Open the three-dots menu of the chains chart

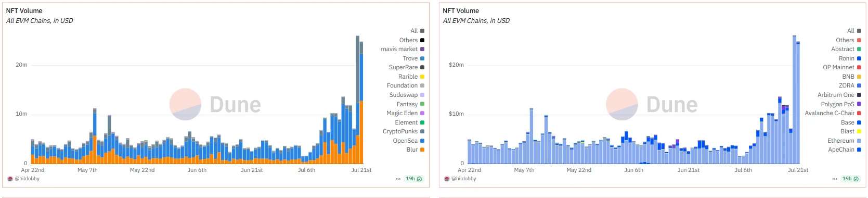835,179
